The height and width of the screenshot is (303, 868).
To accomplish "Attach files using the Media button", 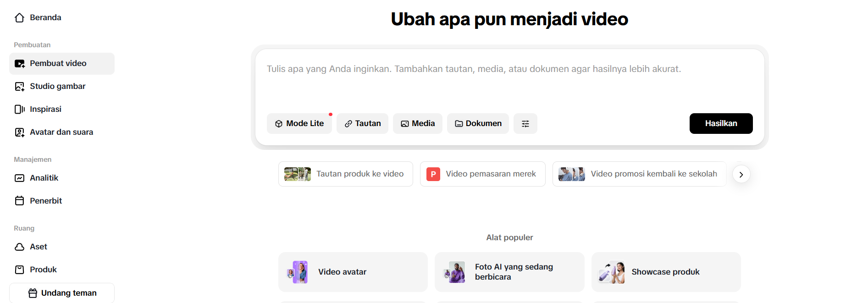I will (x=417, y=124).
